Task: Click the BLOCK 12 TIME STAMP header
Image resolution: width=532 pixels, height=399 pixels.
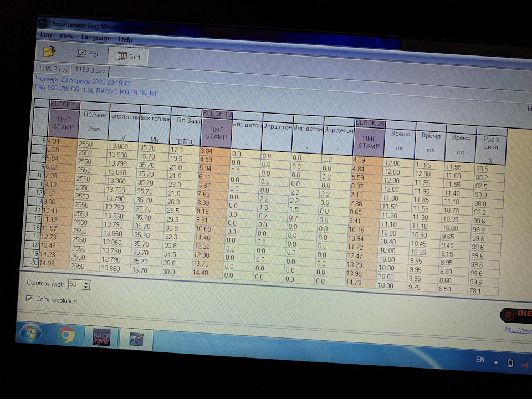Action: click(x=63, y=123)
